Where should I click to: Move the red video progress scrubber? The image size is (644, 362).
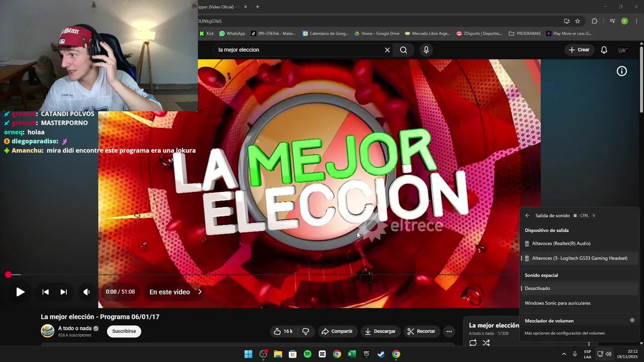8,275
